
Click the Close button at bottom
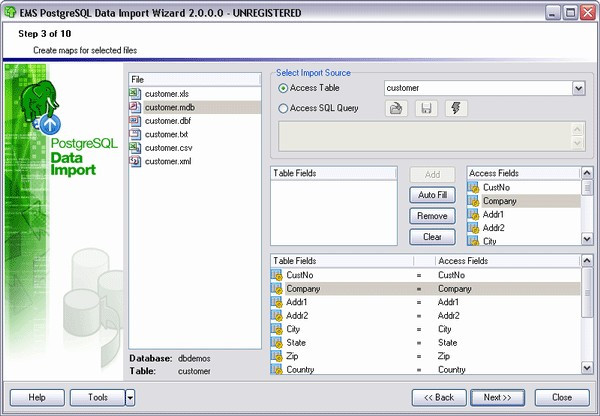(562, 398)
